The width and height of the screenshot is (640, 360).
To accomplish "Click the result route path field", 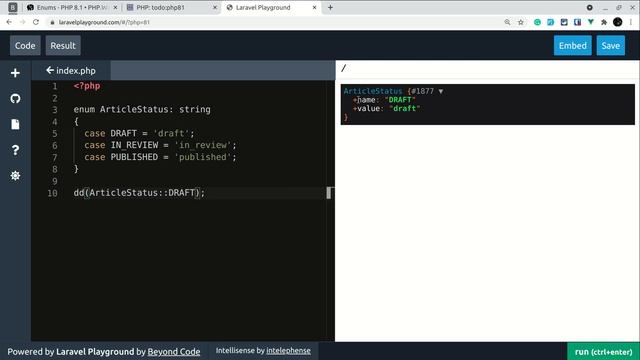I will tap(487, 69).
